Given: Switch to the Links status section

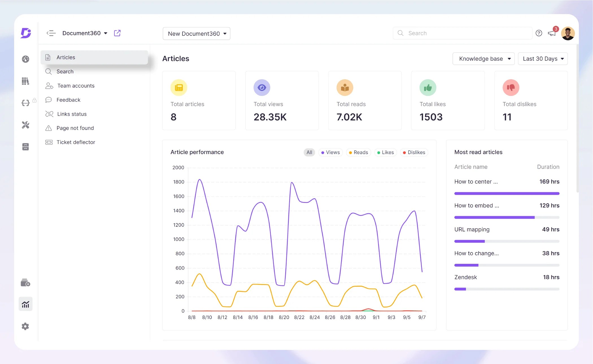Looking at the screenshot, I should (x=71, y=114).
